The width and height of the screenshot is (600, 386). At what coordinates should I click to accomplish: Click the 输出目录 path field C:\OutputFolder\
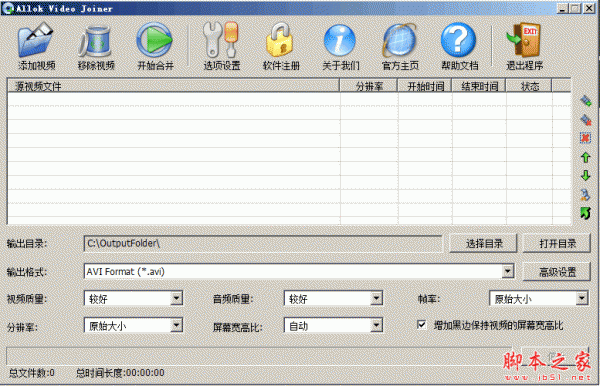263,243
